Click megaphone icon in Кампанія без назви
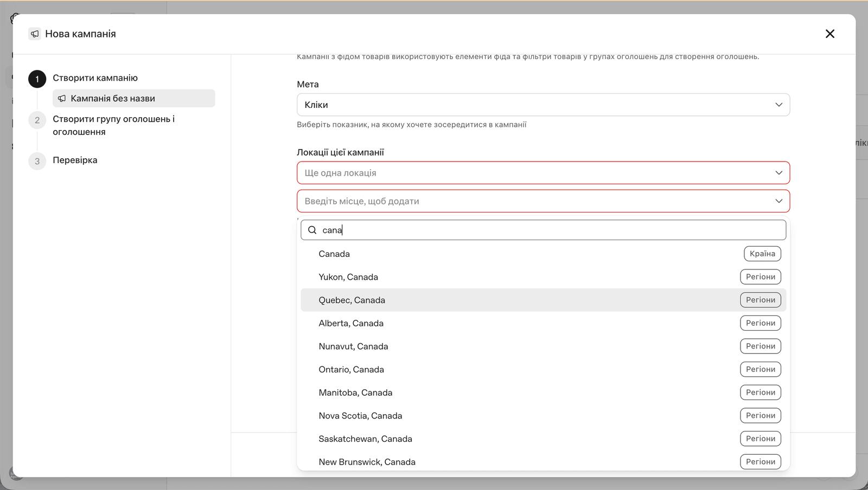868x490 pixels. tap(62, 98)
